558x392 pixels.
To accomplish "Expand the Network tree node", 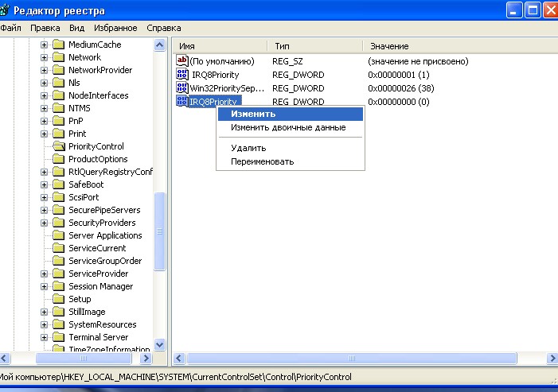I will pyautogui.click(x=44, y=57).
